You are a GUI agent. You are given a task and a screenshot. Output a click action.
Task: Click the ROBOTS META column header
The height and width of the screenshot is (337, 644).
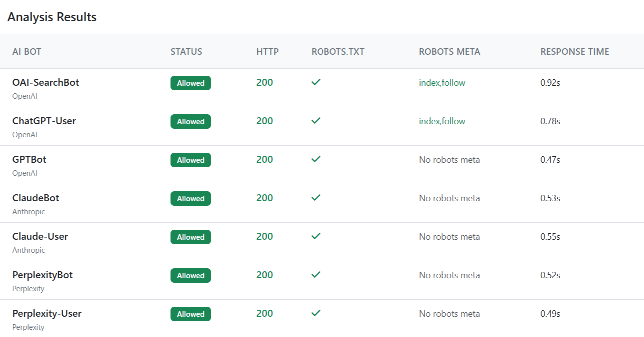[449, 52]
